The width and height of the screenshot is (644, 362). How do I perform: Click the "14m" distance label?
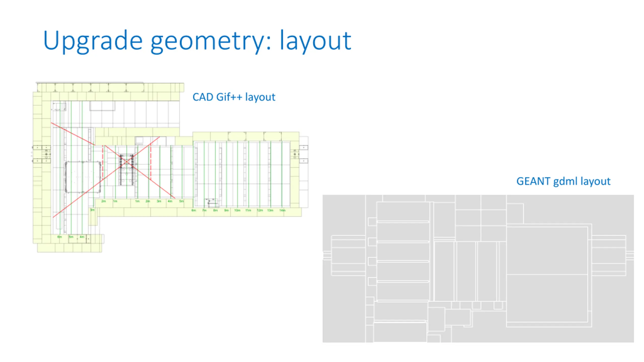283,210
